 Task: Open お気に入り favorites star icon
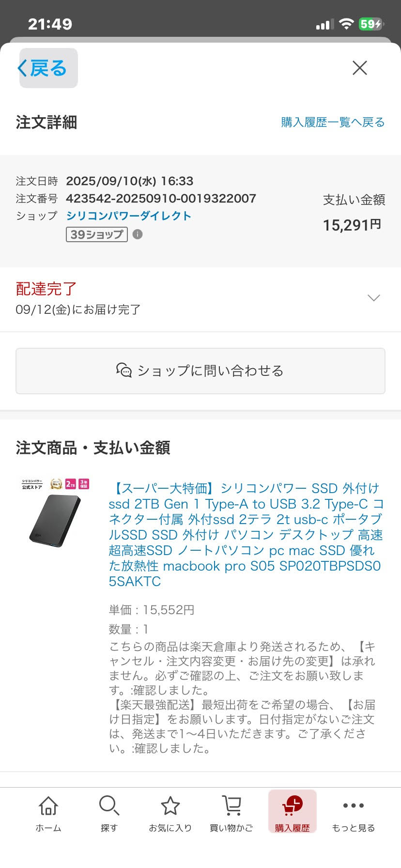tap(170, 806)
